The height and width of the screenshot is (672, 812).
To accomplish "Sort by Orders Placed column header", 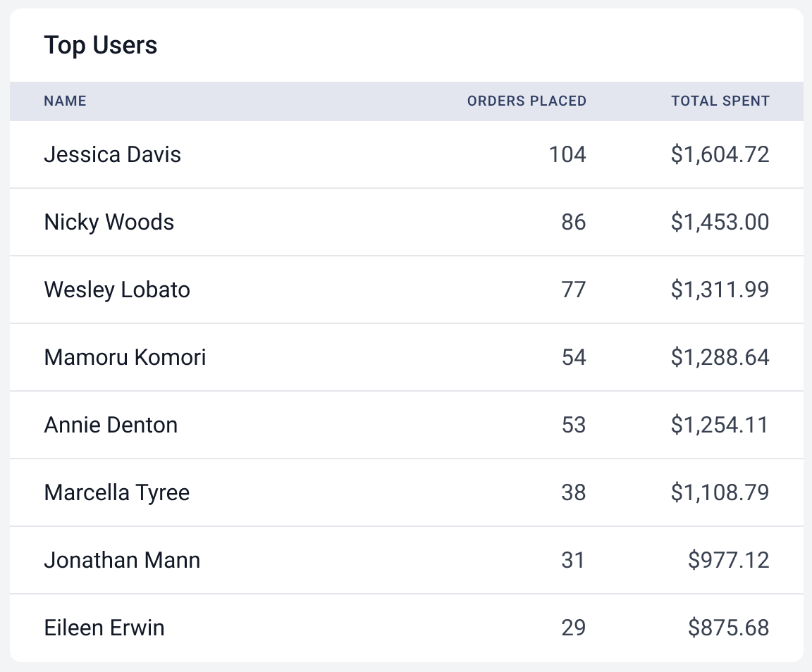I will [x=527, y=101].
